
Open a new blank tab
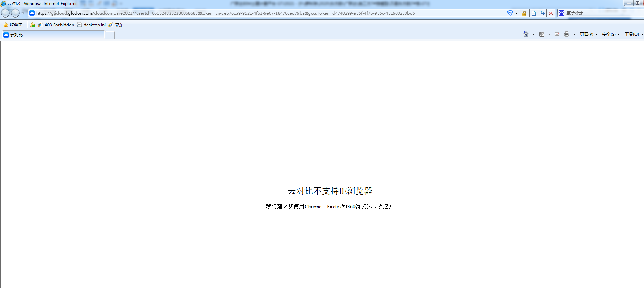110,35
